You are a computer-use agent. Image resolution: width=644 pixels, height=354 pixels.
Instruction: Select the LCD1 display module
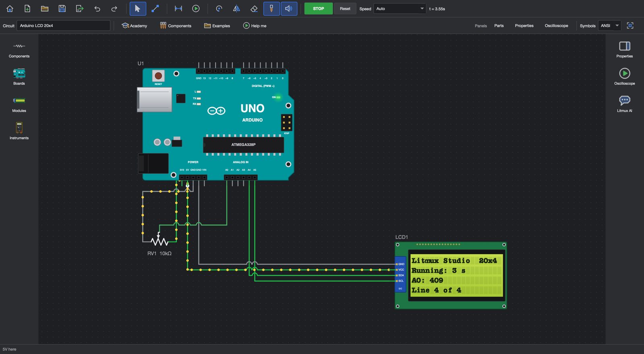click(x=451, y=276)
